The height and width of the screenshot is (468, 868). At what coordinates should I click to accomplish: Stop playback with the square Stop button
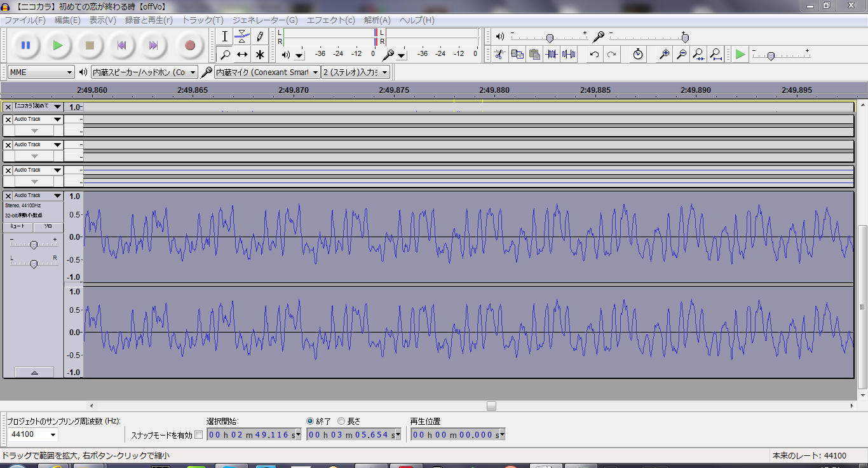[x=90, y=45]
